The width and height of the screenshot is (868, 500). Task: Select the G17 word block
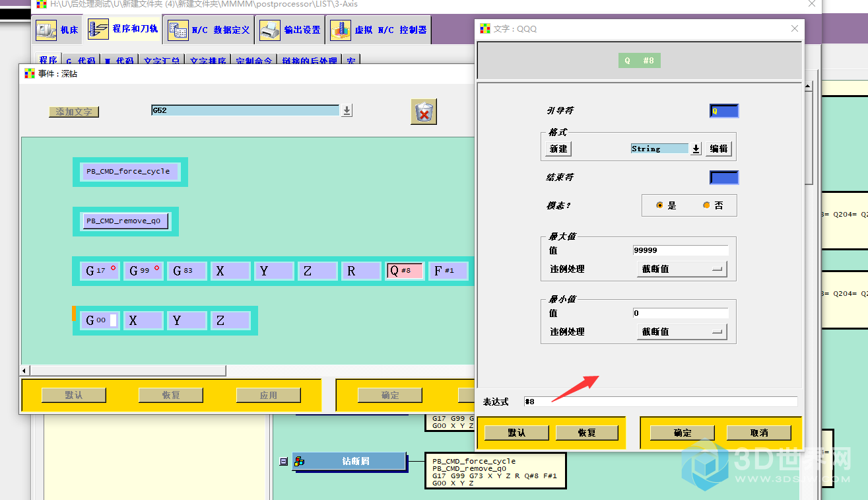pos(100,271)
